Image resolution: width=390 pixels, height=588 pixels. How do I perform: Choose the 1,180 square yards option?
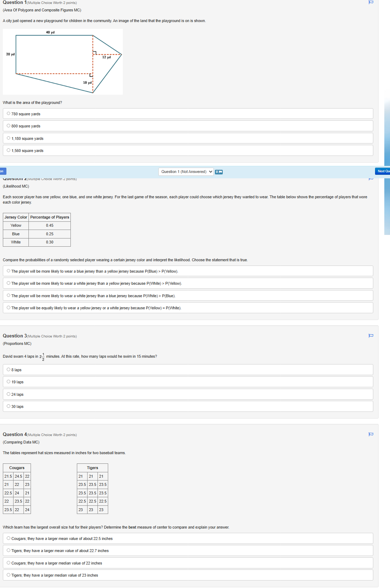(x=9, y=138)
